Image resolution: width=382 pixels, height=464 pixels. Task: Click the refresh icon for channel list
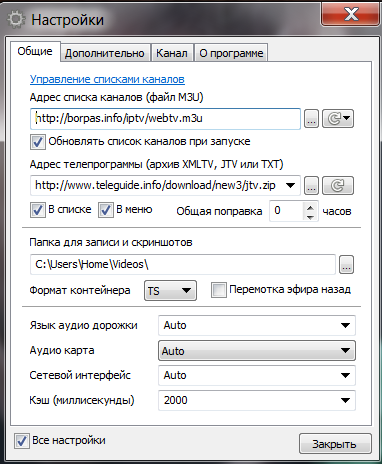[338, 118]
